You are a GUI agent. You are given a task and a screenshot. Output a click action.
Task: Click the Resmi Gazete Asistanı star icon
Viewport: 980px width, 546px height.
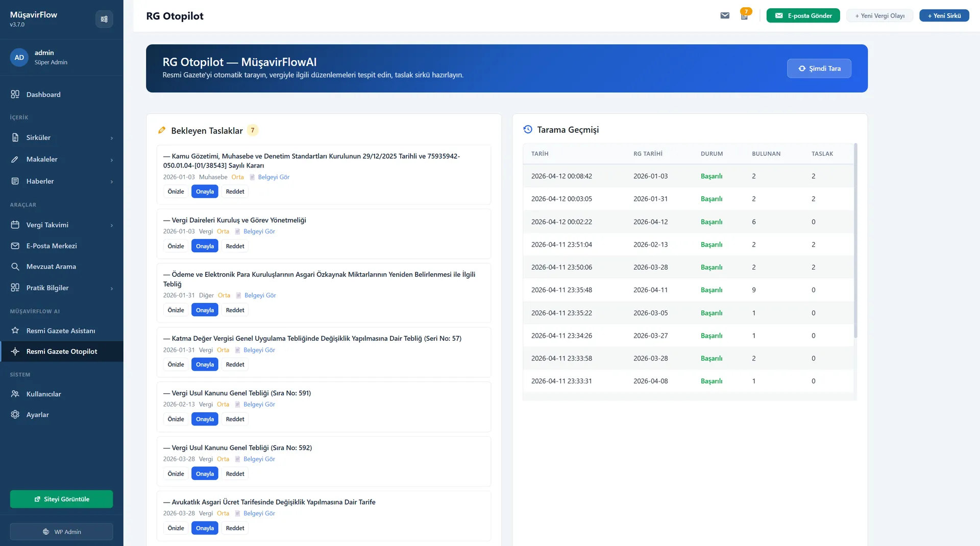[x=15, y=330]
